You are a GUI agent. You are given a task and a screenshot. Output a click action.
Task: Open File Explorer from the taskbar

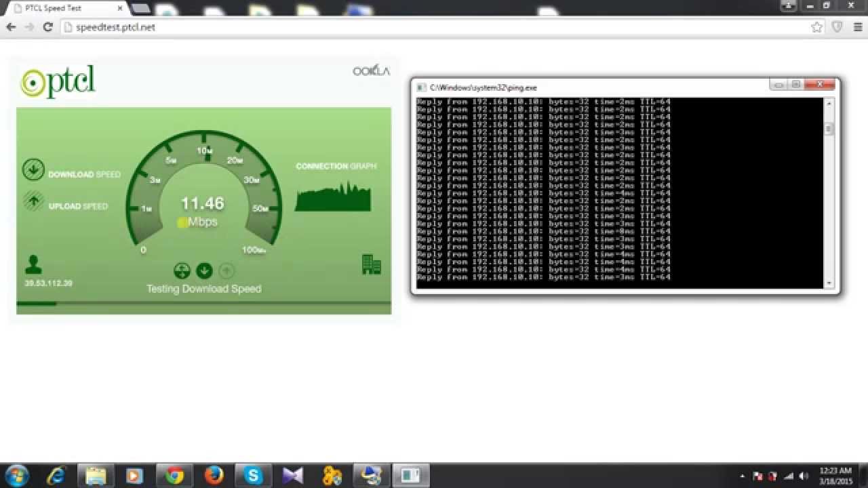96,476
